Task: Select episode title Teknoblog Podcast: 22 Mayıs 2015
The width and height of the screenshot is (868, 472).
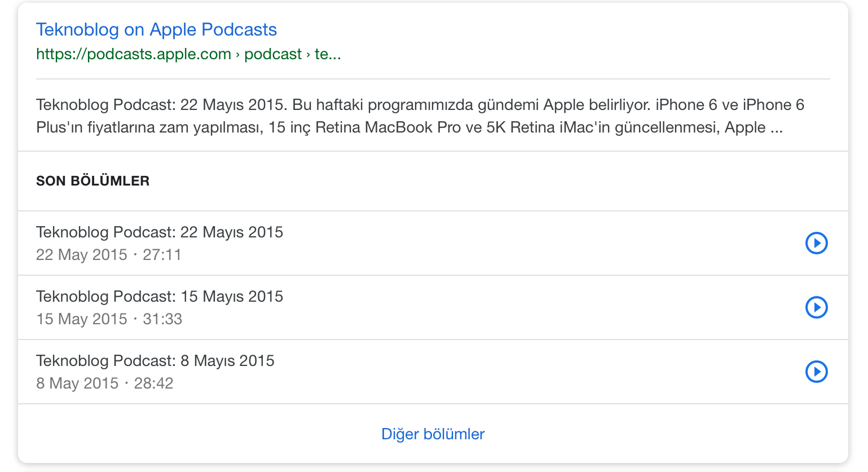Action: pos(160,232)
